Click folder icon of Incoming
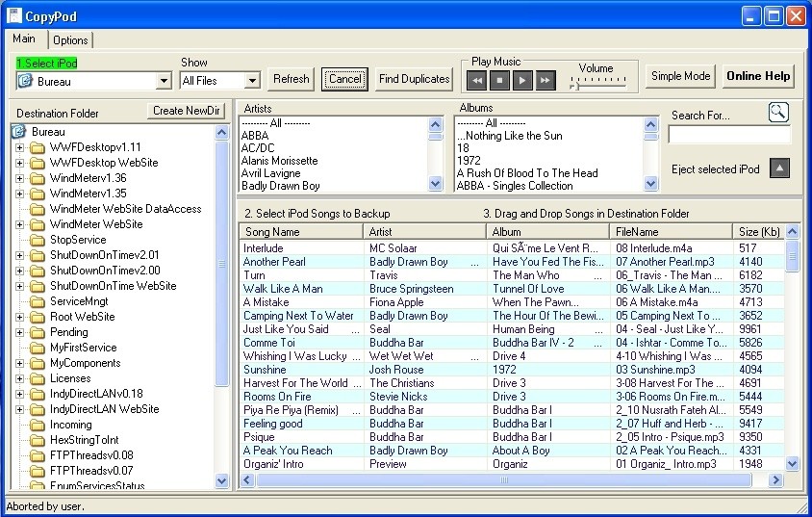 (x=37, y=425)
